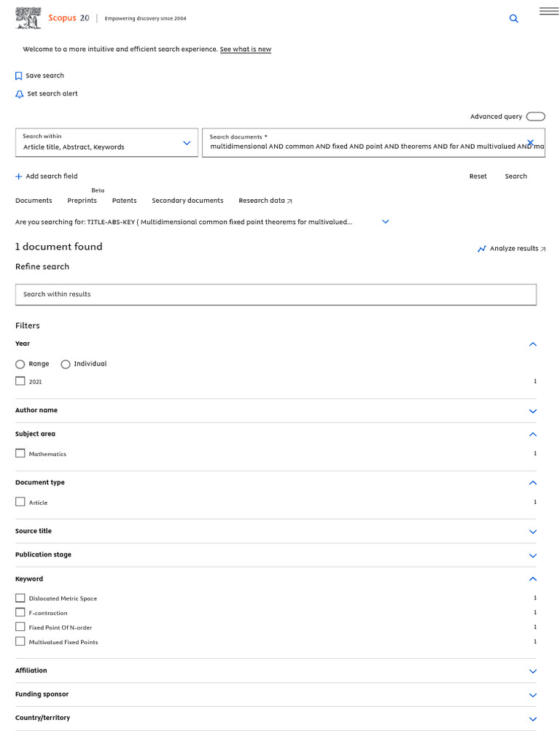Open the hamburger menu
560x747 pixels.
[x=549, y=11]
